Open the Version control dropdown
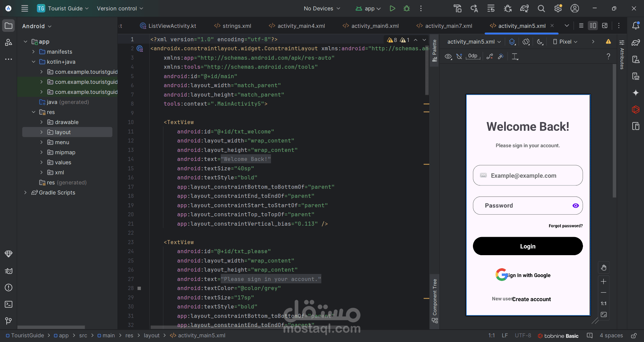This screenshot has width=644, height=342. click(120, 8)
